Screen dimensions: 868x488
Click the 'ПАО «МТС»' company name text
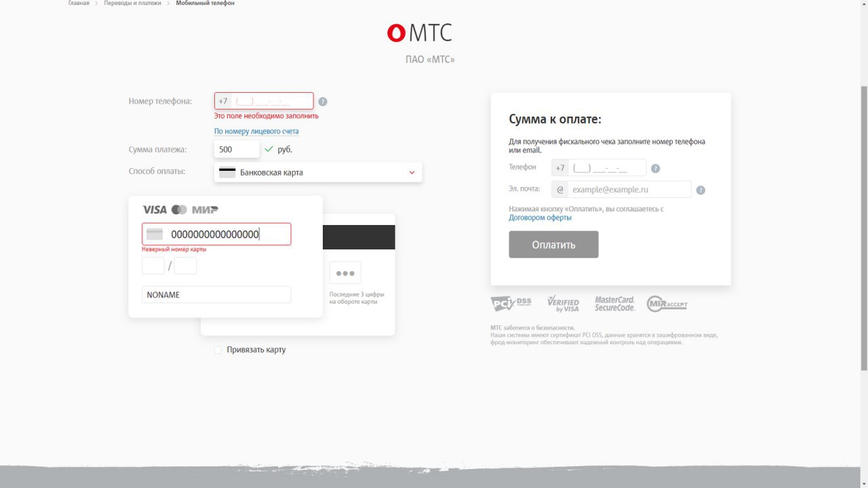(x=430, y=60)
